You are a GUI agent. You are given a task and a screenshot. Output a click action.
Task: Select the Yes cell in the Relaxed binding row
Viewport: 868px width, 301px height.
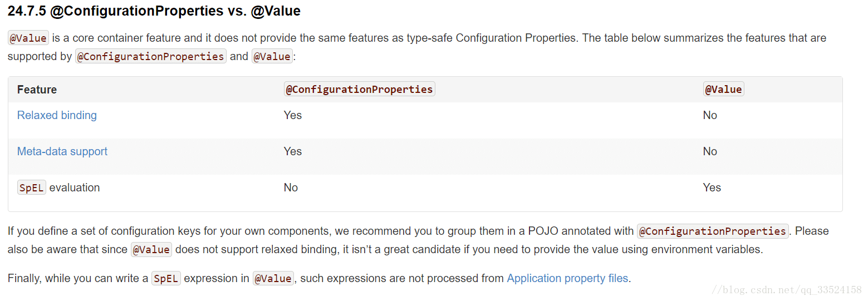293,115
